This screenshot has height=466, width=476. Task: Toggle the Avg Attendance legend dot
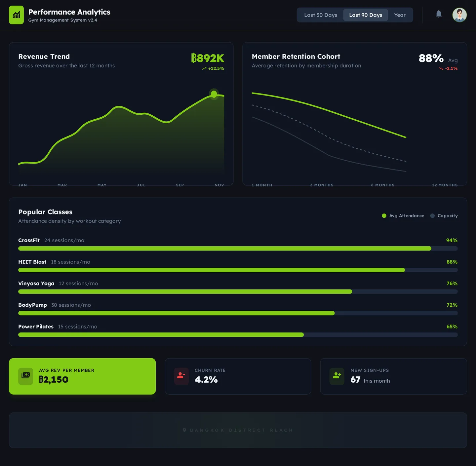coord(384,215)
